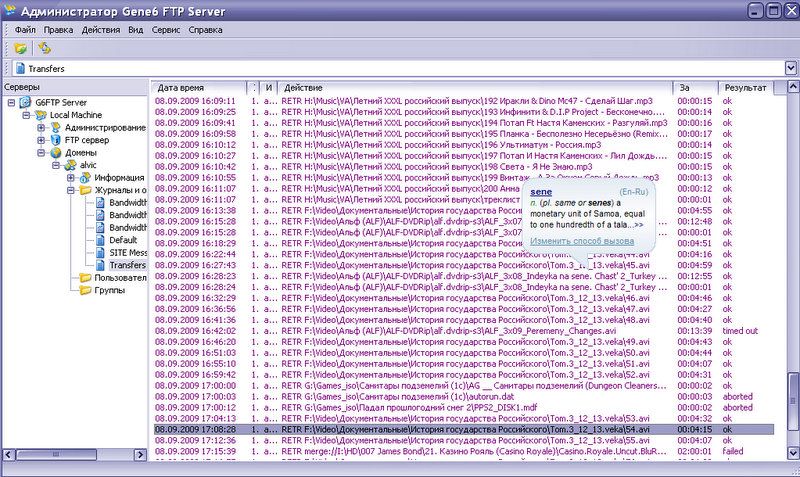Select the G6FTP Server root node icon
Screen dimensions: 800x477
pyautogui.click(x=24, y=102)
